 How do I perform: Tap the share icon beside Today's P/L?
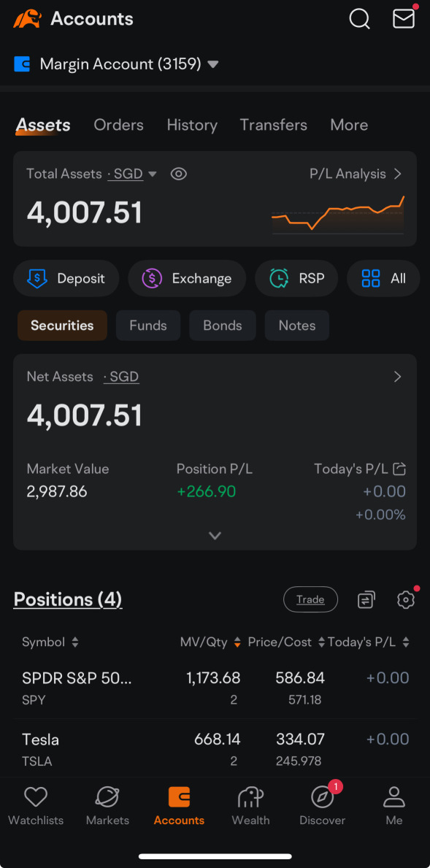click(x=399, y=469)
